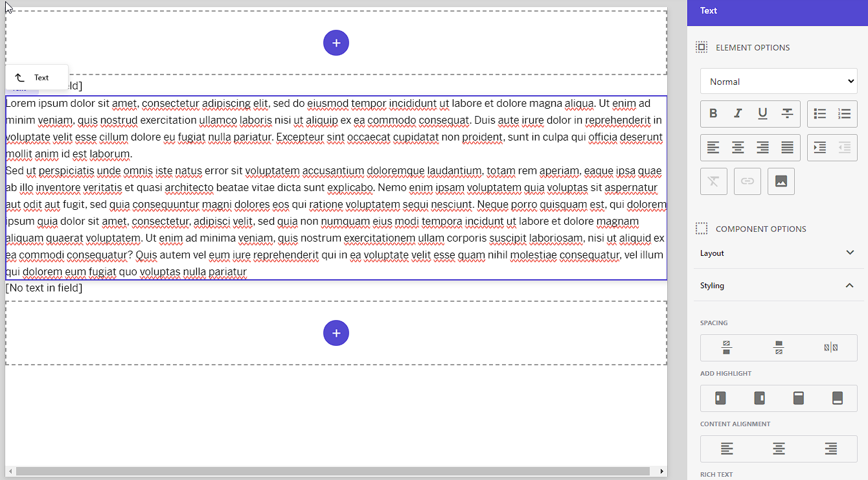Insert an image into the text element
Viewport: 868px width, 480px height.
781,181
